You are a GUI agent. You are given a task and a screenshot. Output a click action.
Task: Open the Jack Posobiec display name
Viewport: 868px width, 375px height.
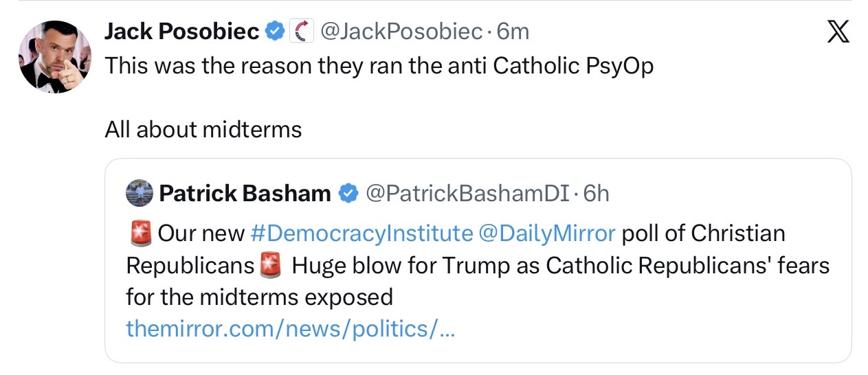181,32
